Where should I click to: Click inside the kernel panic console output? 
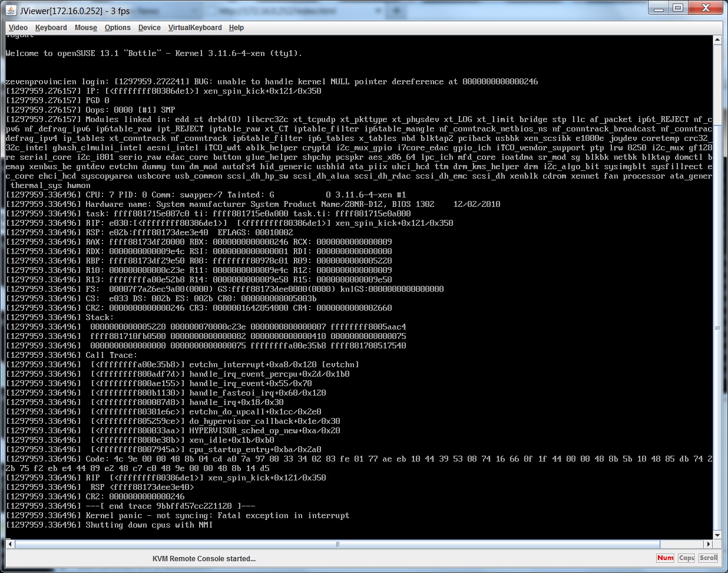point(353,295)
